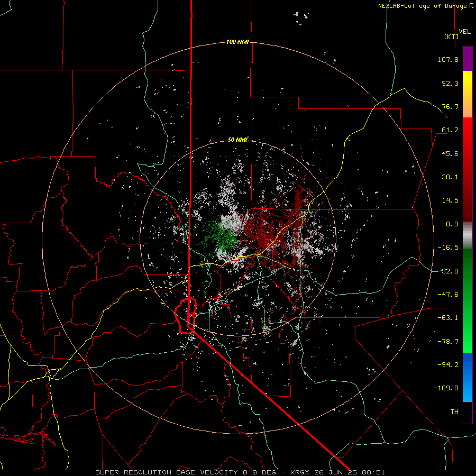476x476 pixels.
Task: Click the -32.0 legend value
Action: coord(448,271)
